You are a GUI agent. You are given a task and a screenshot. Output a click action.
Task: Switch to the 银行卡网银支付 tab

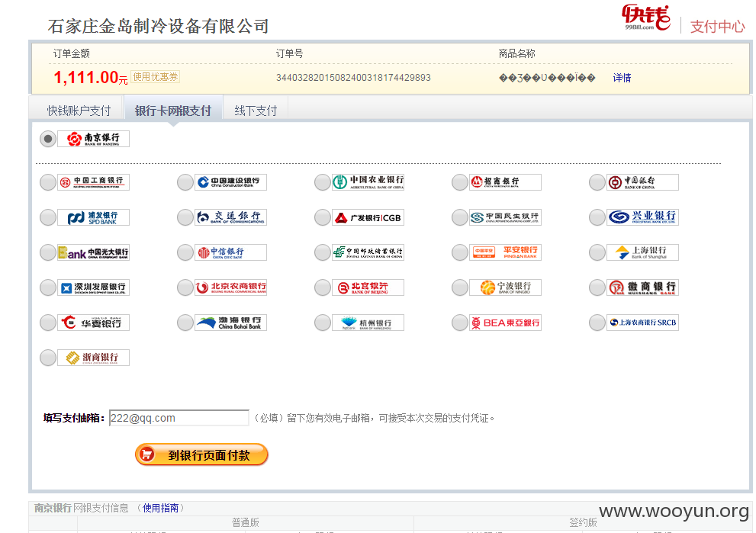tap(173, 111)
